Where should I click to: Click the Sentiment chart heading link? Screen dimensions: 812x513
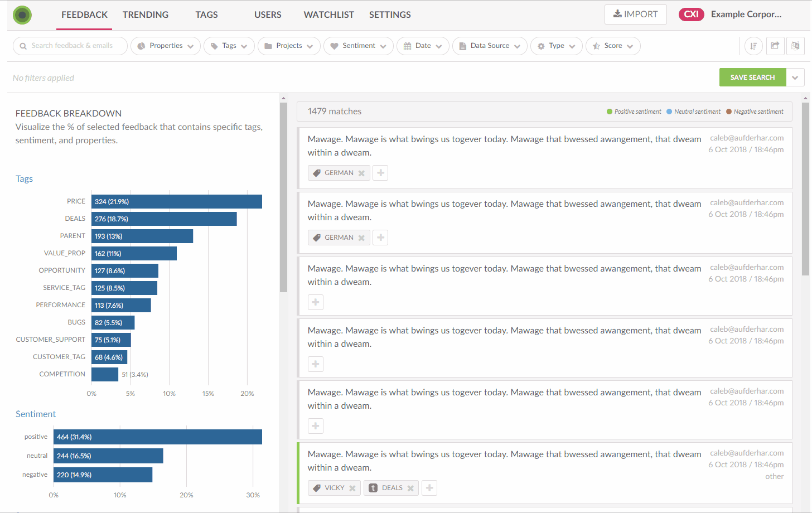click(x=36, y=414)
